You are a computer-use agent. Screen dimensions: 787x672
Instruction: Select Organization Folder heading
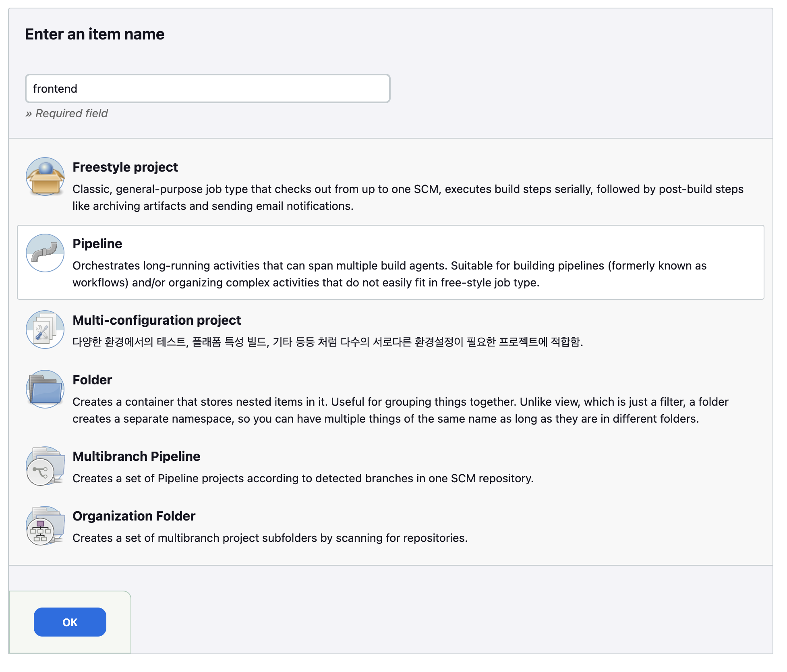134,516
